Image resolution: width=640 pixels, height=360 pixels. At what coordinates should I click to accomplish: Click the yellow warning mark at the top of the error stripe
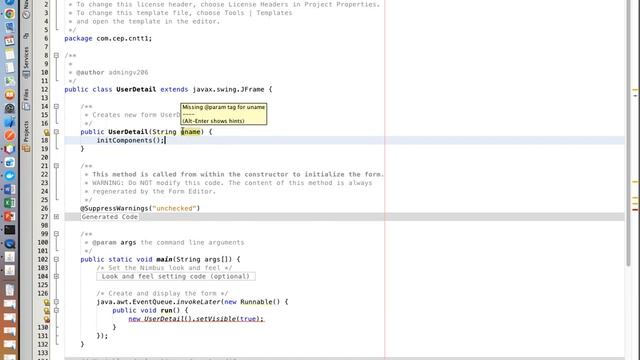click(635, 90)
